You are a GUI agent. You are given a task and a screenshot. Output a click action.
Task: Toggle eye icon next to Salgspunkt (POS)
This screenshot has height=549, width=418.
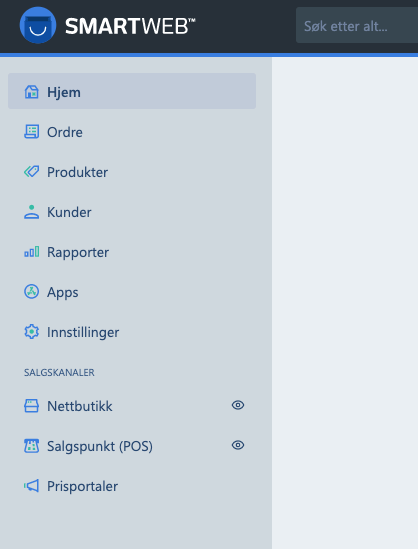238,445
